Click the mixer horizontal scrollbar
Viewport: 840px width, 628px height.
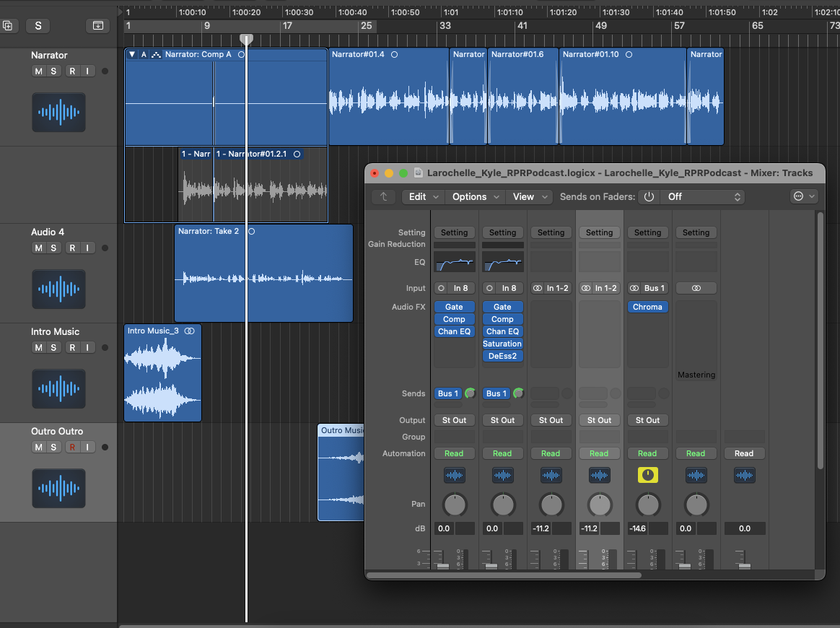click(504, 575)
